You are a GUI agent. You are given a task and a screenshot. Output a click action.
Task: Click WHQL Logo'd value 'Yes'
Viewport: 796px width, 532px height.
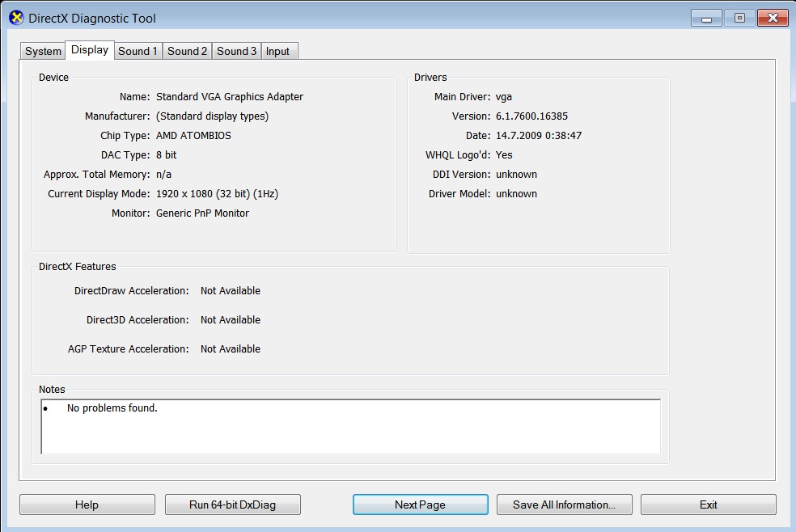click(504, 154)
